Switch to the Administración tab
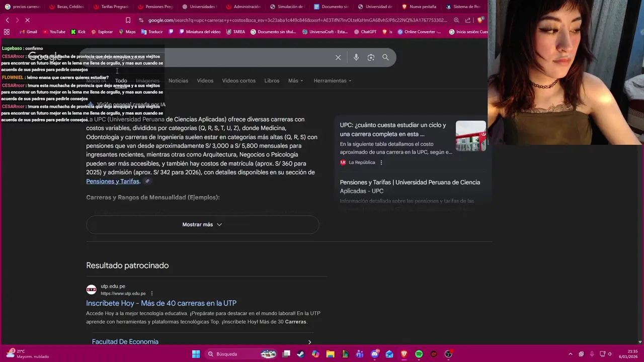The height and width of the screenshot is (362, 644). point(244,7)
